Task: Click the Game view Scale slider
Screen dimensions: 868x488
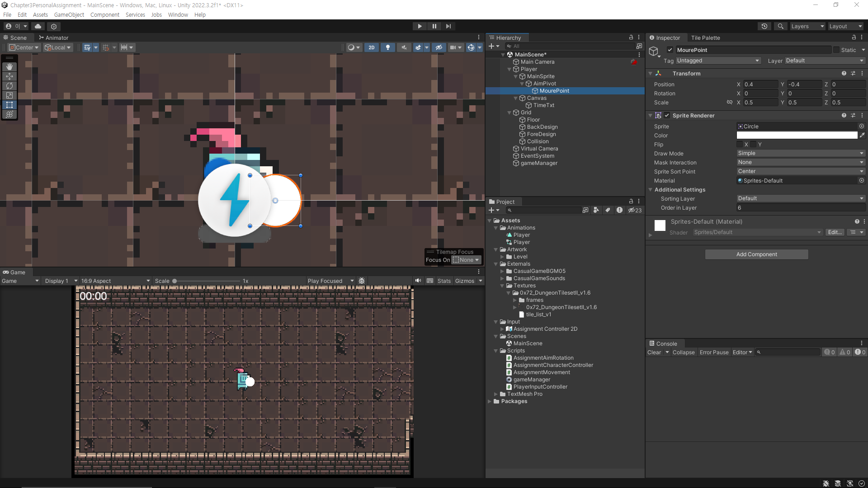Action: click(x=207, y=281)
